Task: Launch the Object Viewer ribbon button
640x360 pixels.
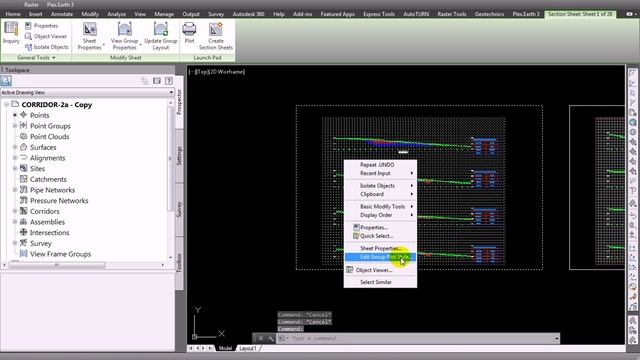Action: [x=45, y=36]
